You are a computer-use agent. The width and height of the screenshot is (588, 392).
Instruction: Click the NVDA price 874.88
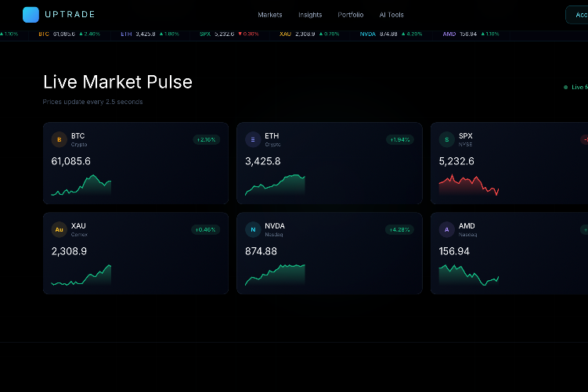click(261, 251)
